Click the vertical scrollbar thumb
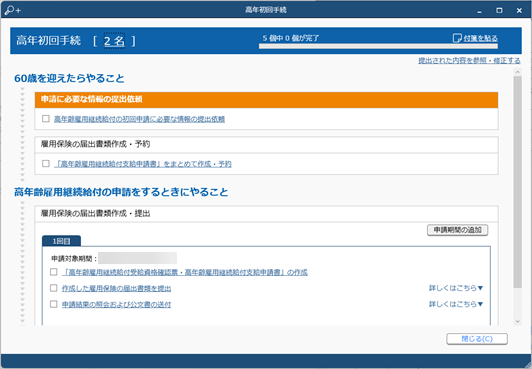The width and height of the screenshot is (532, 369). tap(517, 182)
